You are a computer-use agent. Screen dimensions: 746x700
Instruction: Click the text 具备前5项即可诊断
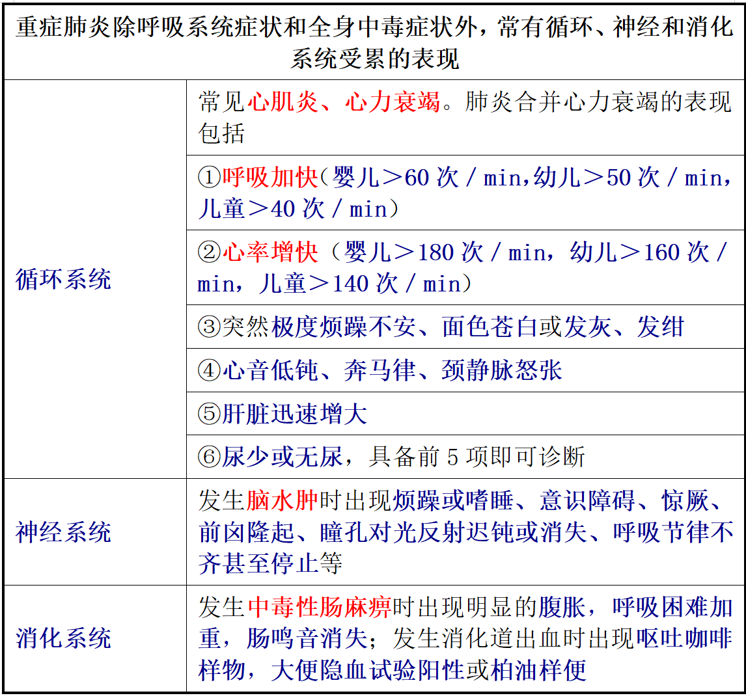coord(477,457)
